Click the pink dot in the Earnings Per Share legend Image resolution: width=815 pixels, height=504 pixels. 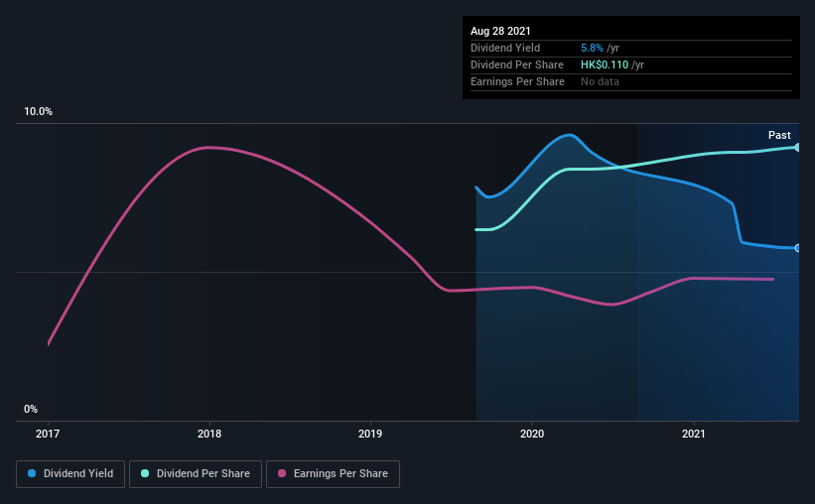[x=284, y=474]
